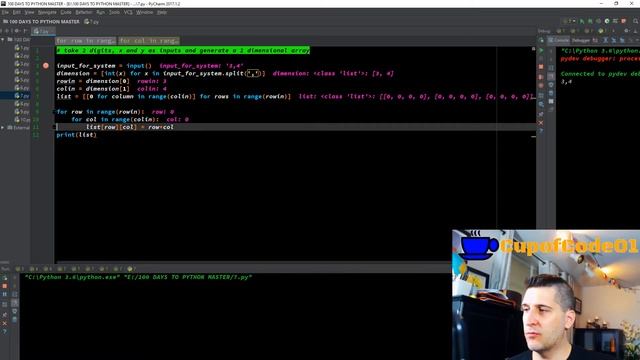Image resolution: width=640 pixels, height=360 pixels.
Task: Click the green Resume Program icon
Action: pyautogui.click(x=541, y=50)
